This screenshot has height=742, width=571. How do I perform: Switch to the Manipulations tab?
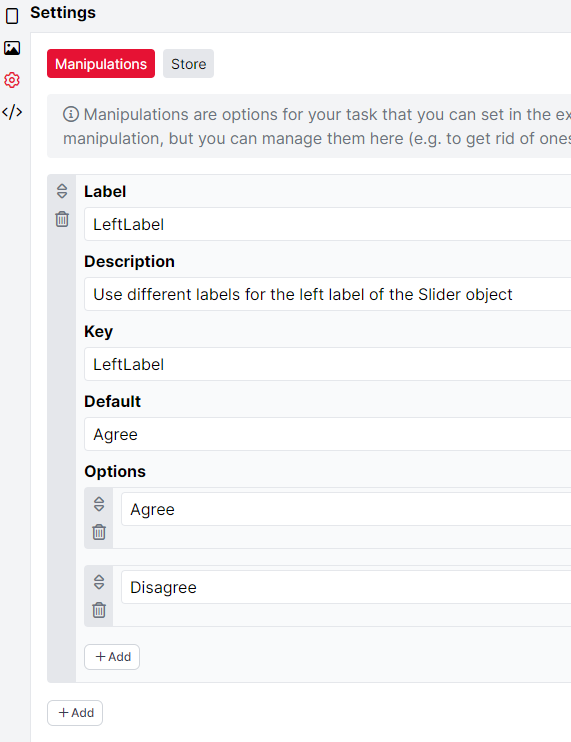pos(101,63)
